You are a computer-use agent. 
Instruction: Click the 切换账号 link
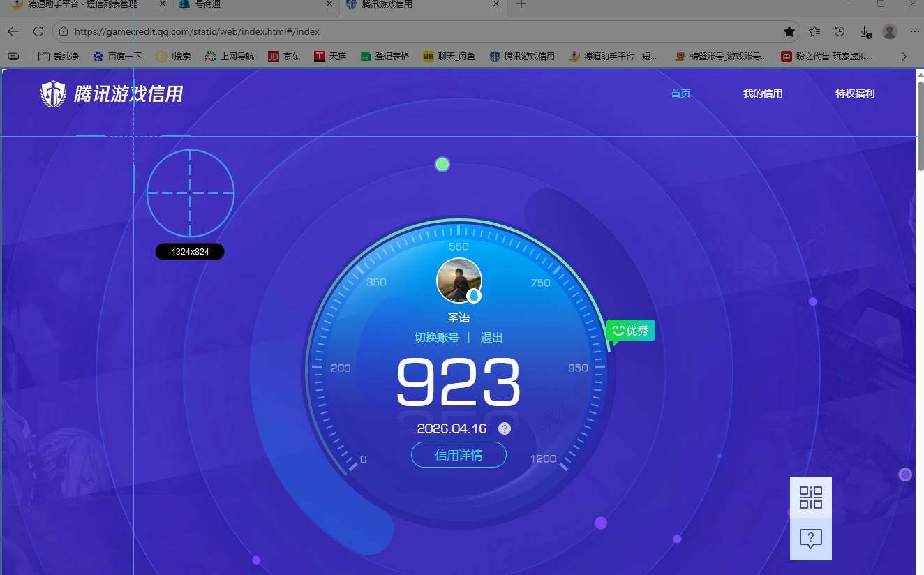pos(437,338)
